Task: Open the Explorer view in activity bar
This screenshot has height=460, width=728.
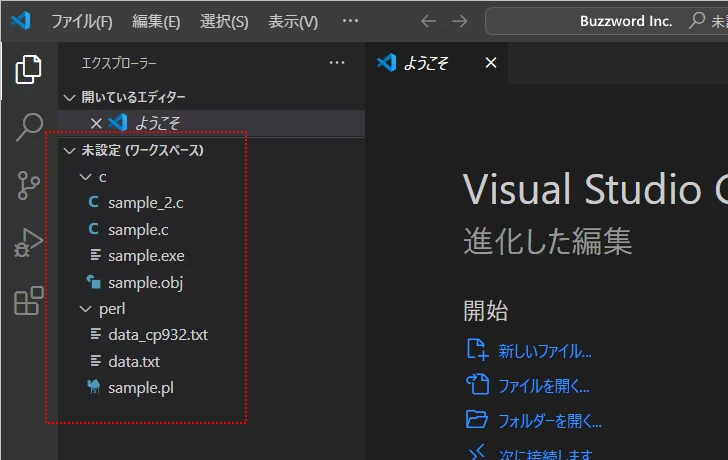Action: pos(28,70)
